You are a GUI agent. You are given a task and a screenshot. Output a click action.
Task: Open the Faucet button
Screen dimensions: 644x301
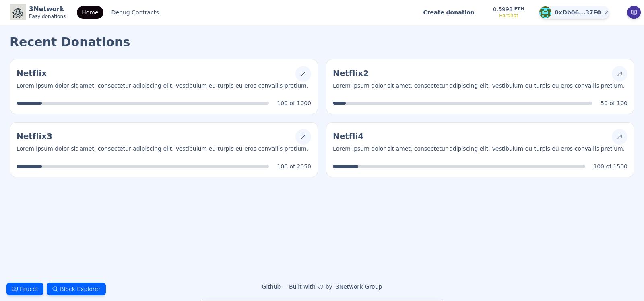click(25, 289)
